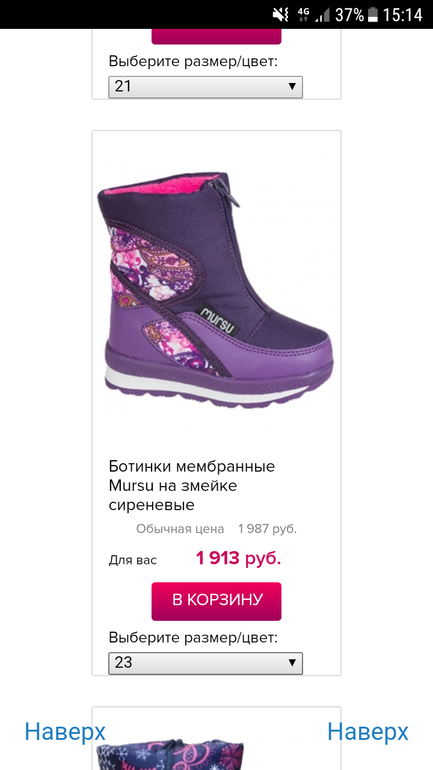Tap the right Наверх link
The height and width of the screenshot is (770, 433).
point(368,732)
